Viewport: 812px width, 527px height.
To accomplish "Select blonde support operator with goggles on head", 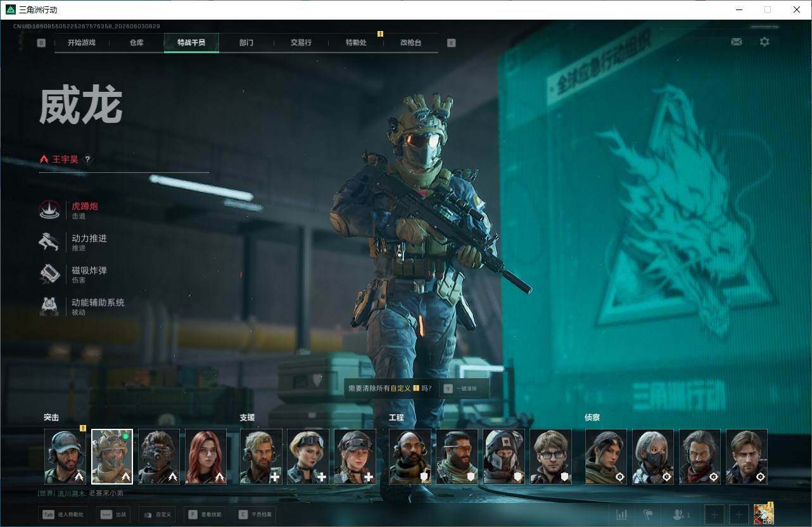I will point(308,457).
